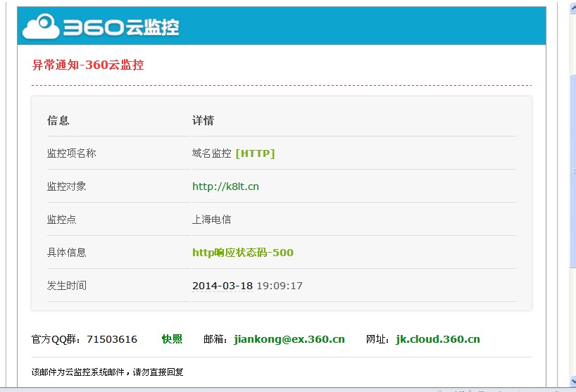The image size is (576, 392).
Task: Click the 监控项名称 row label
Action: click(72, 153)
